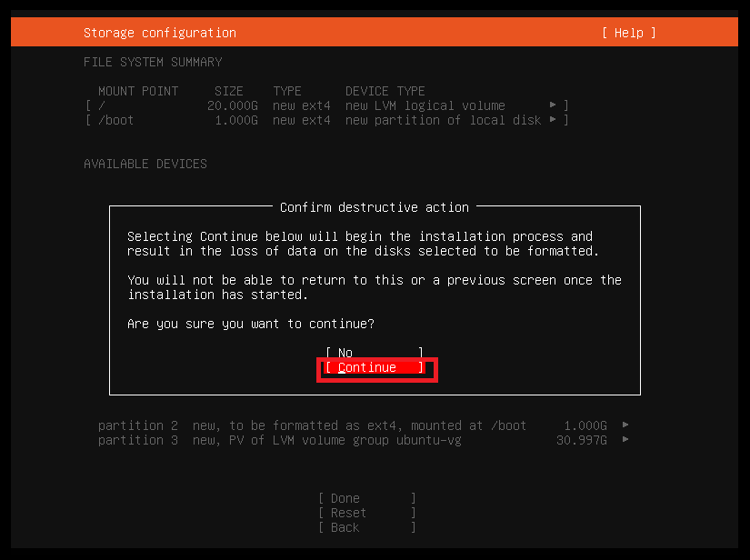Click the AVAILABLE DEVICES heading
750x560 pixels.
(145, 164)
